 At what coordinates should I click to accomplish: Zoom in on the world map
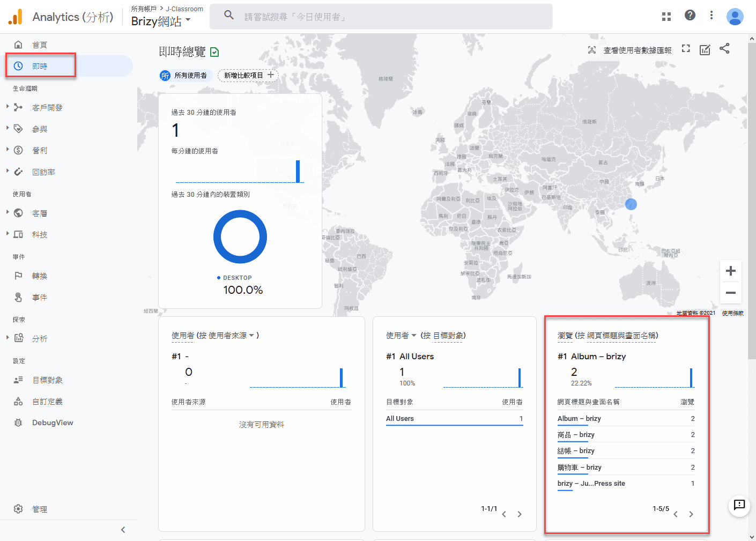pos(730,271)
